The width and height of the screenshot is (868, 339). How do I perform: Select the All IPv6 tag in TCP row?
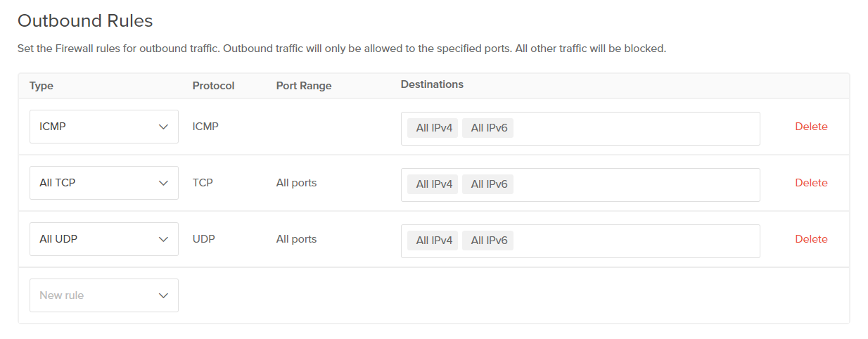click(487, 184)
